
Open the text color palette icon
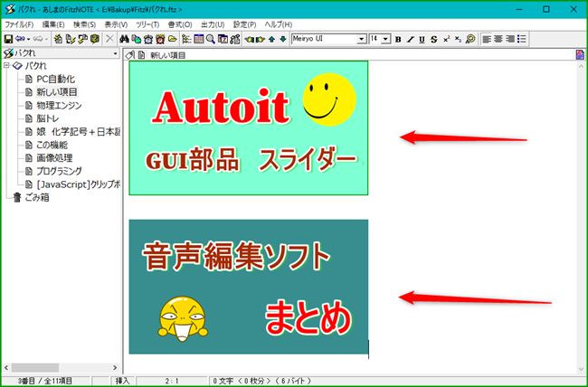point(469,39)
